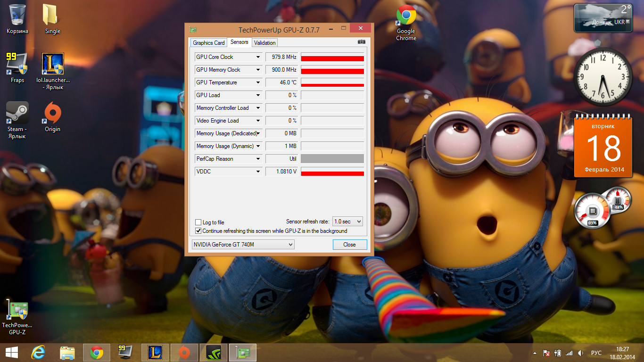
Task: Click the camera screenshot icon in GPU-Z
Action: click(362, 42)
